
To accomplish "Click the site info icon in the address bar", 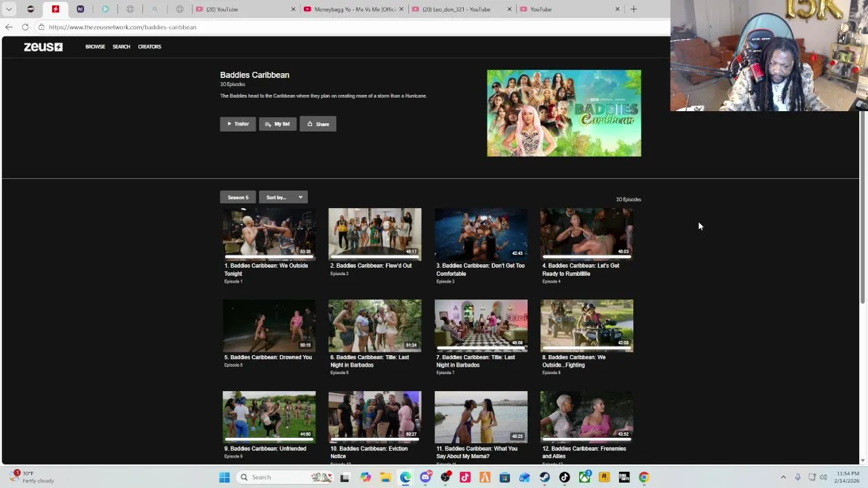I will [x=41, y=27].
